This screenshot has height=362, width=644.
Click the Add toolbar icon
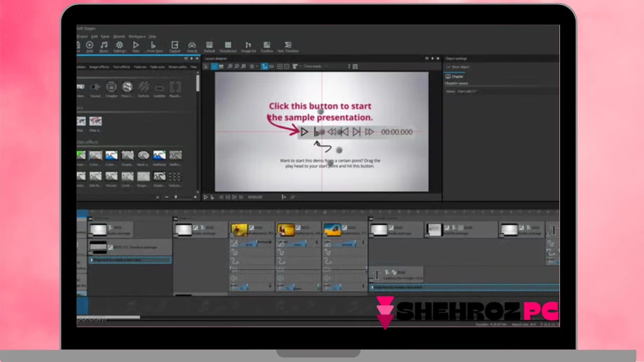click(90, 45)
